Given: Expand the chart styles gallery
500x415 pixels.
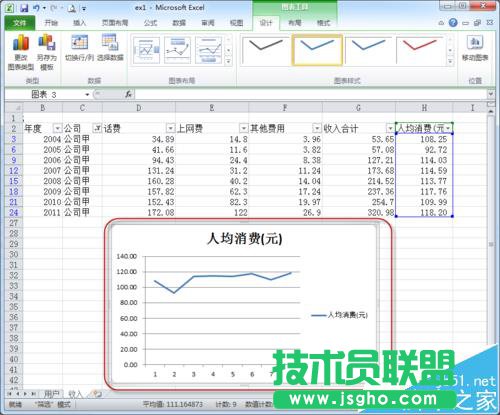Looking at the screenshot, I should [450, 61].
